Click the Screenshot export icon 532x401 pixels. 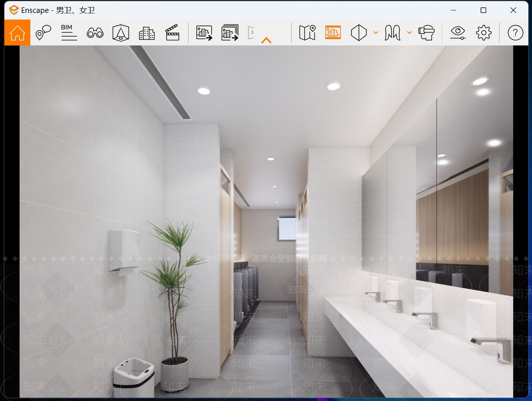coord(204,33)
